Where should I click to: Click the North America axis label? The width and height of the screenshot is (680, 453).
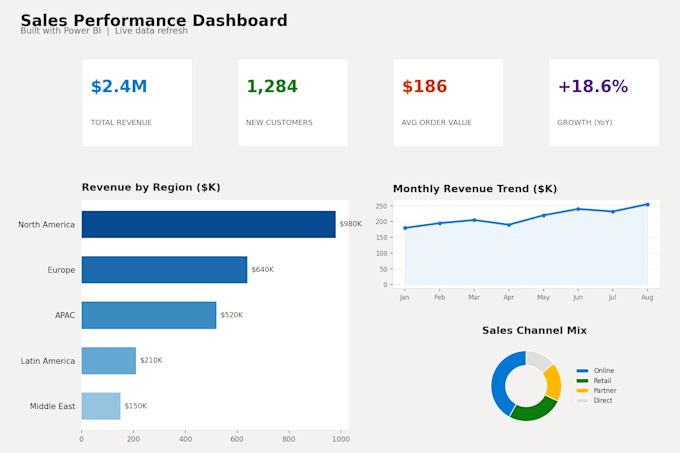[x=46, y=225]
